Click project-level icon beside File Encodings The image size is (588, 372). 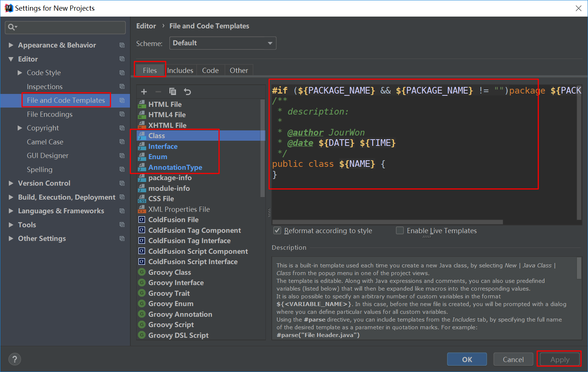tap(122, 114)
